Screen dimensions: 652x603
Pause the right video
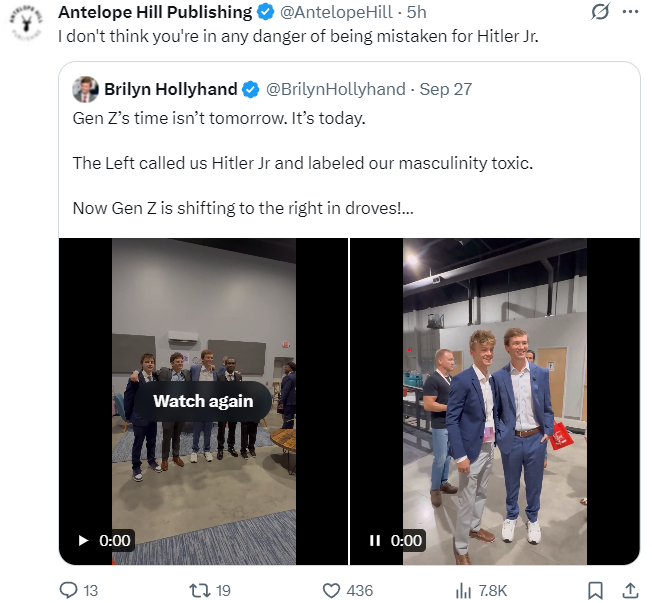tap(375, 540)
